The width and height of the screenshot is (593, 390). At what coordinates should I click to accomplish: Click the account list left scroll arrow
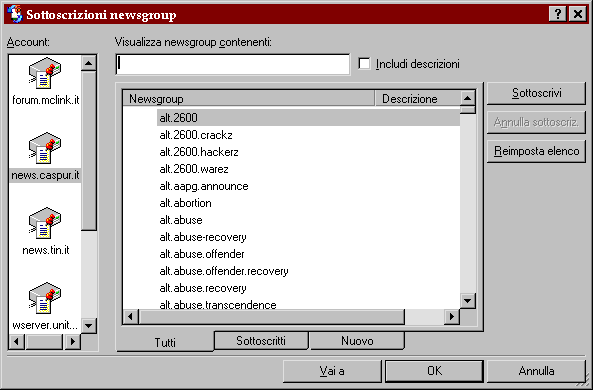coord(17,342)
